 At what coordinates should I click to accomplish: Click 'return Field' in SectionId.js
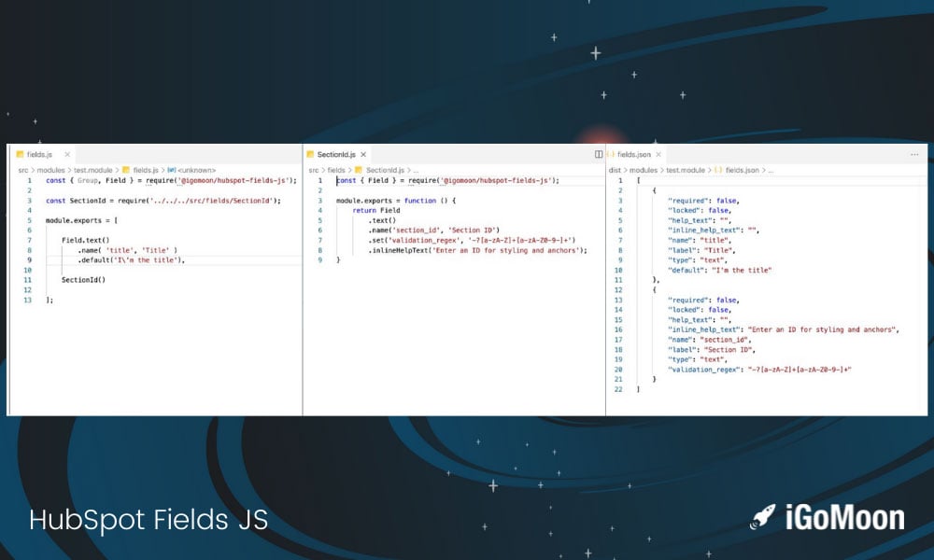tap(375, 211)
